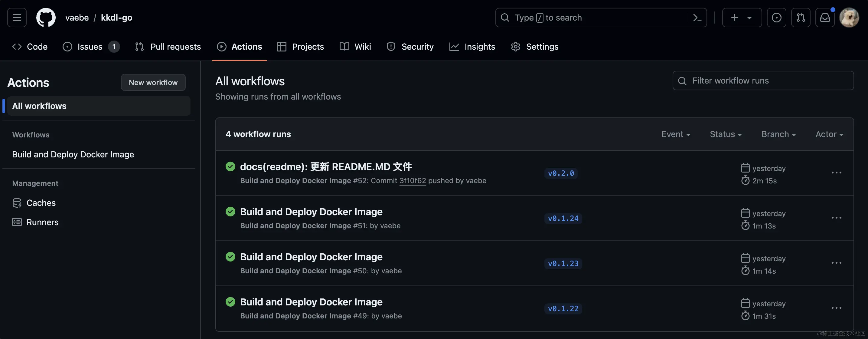Open Caches under Management
Image resolution: width=868 pixels, height=339 pixels.
(34, 203)
